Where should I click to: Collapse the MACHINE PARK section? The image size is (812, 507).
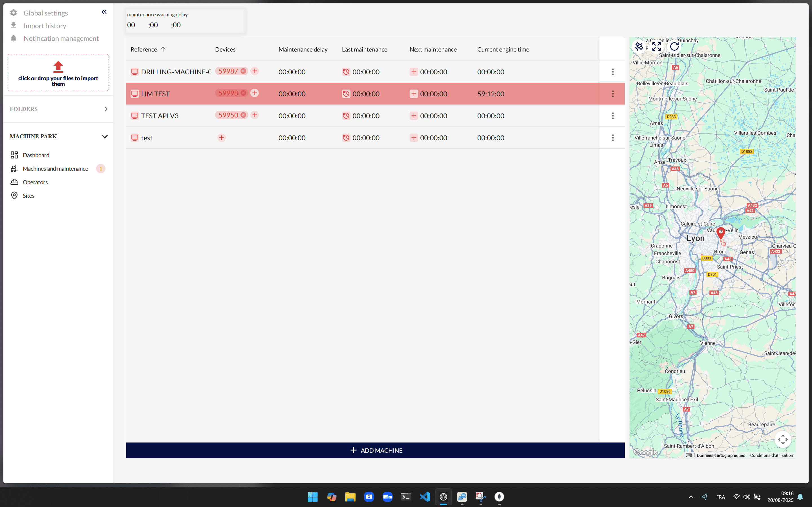[x=104, y=137]
